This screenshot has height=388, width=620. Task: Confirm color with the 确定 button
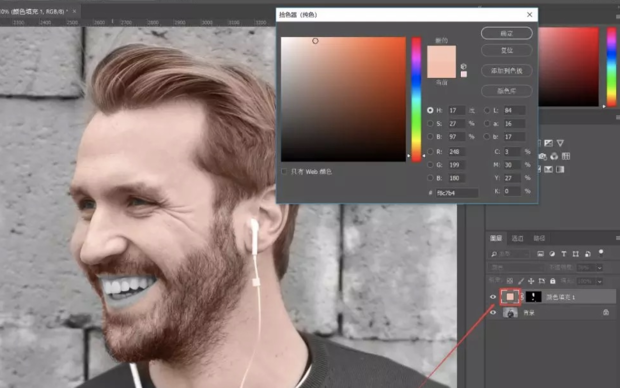(507, 33)
